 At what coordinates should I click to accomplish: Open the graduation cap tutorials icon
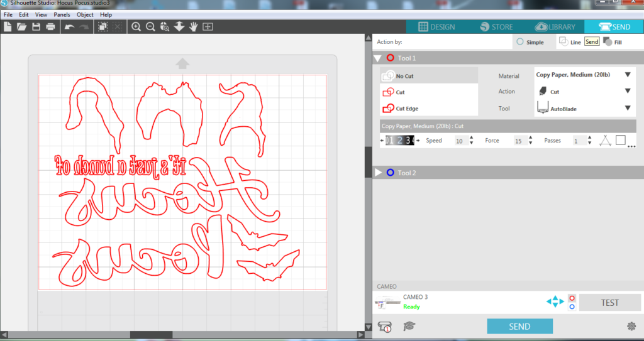(409, 326)
